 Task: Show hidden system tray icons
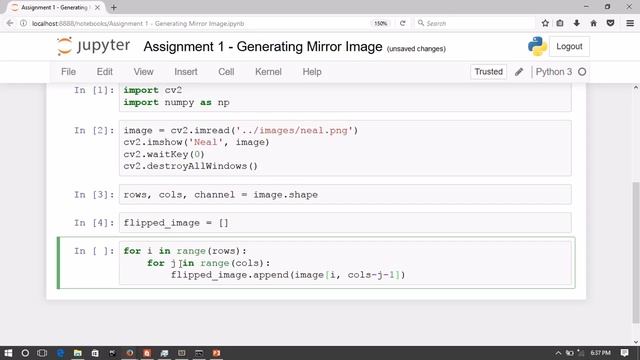point(558,353)
